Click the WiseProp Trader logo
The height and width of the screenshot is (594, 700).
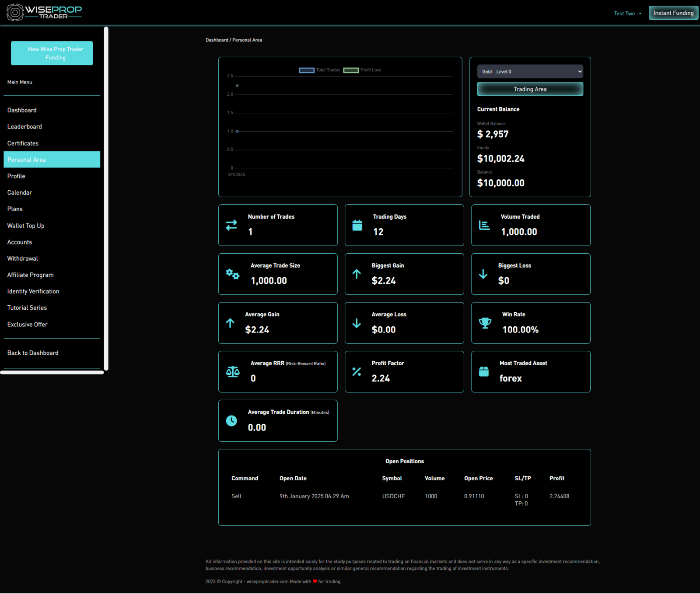44,12
